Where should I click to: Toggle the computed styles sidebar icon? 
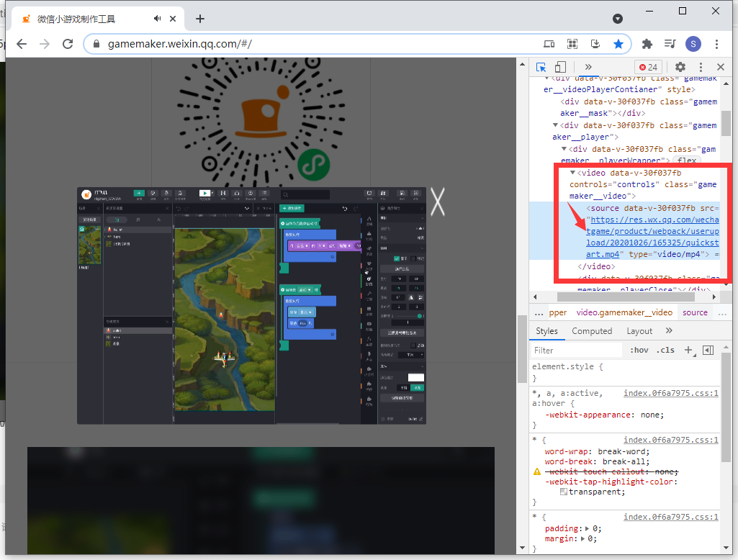click(708, 350)
